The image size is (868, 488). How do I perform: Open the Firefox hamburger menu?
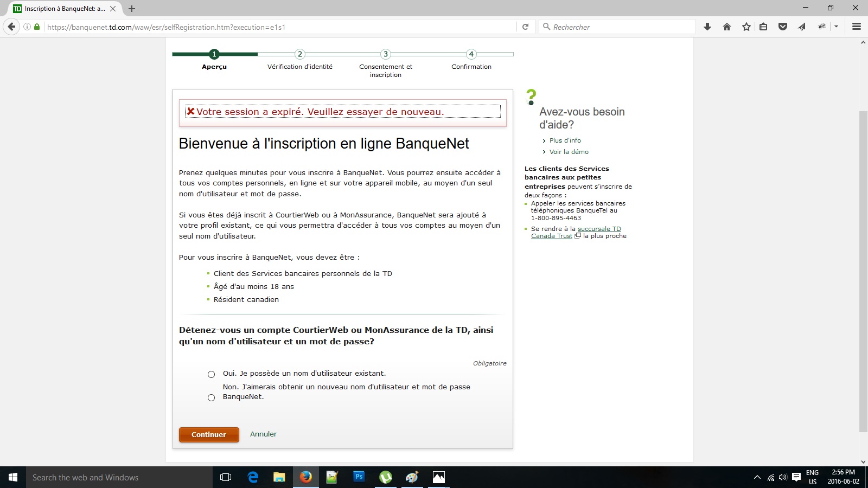[x=857, y=27]
